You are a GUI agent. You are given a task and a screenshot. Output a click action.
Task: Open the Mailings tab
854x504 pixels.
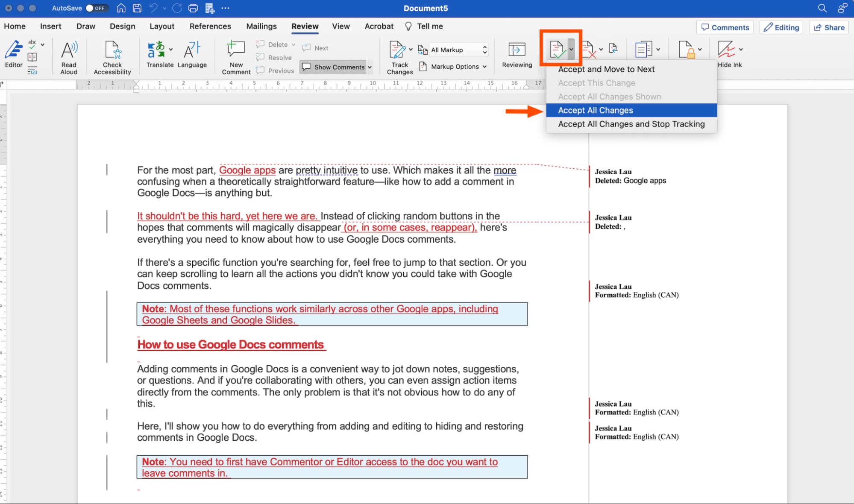click(x=261, y=26)
